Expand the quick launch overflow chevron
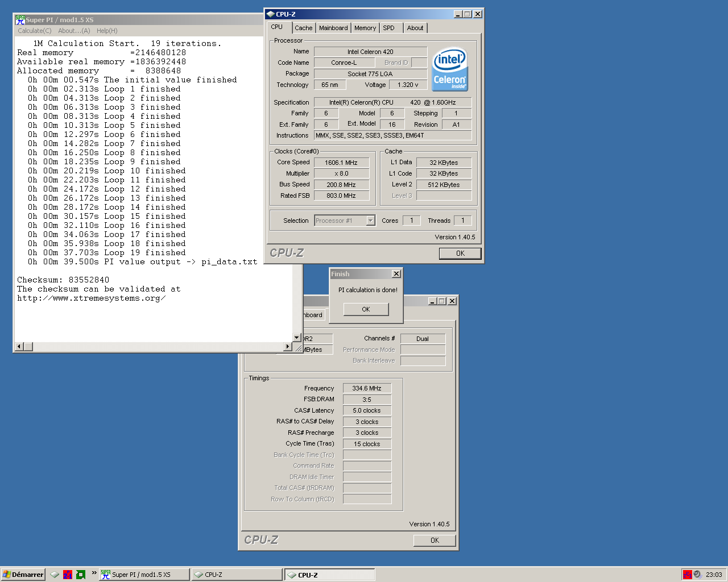Viewport: 728px width, 582px height. tap(94, 573)
